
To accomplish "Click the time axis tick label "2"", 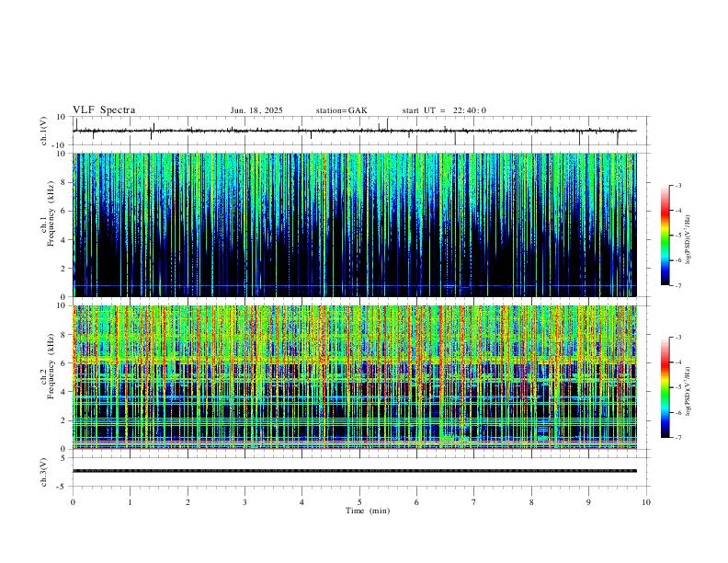I will [188, 502].
